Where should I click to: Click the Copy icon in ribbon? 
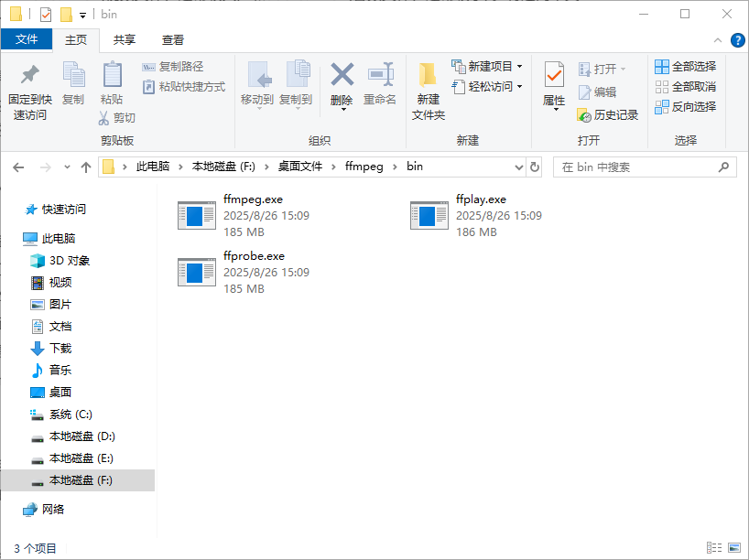pos(73,74)
